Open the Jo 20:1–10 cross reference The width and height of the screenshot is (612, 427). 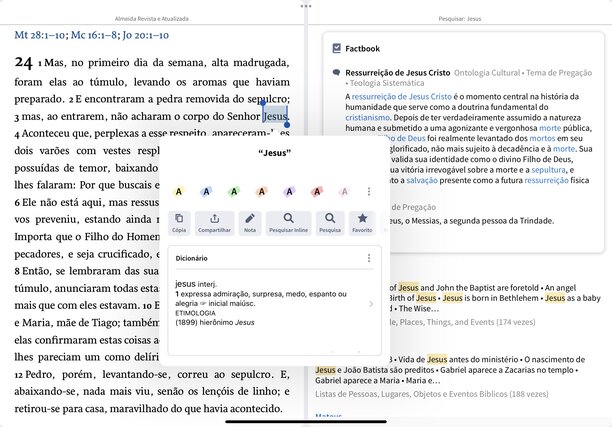[146, 35]
